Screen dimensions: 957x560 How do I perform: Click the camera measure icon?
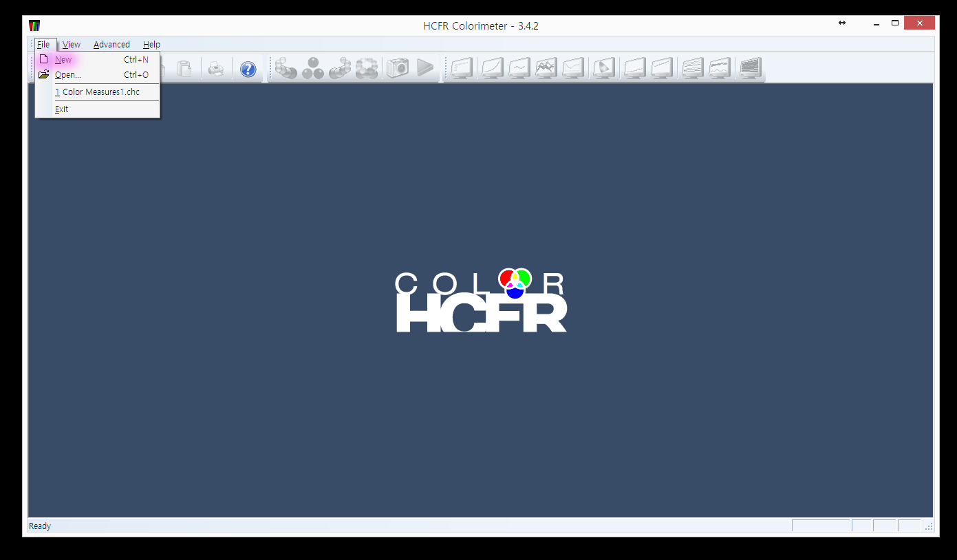coord(397,67)
